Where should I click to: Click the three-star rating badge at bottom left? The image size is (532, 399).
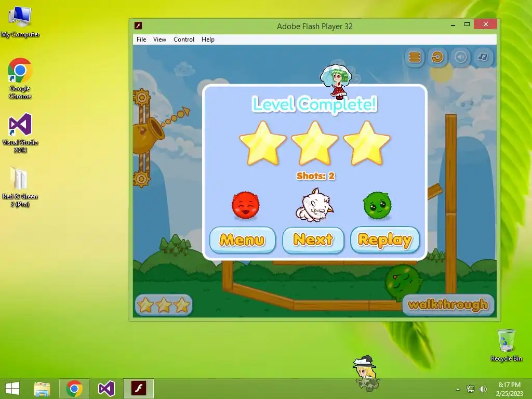[164, 304]
